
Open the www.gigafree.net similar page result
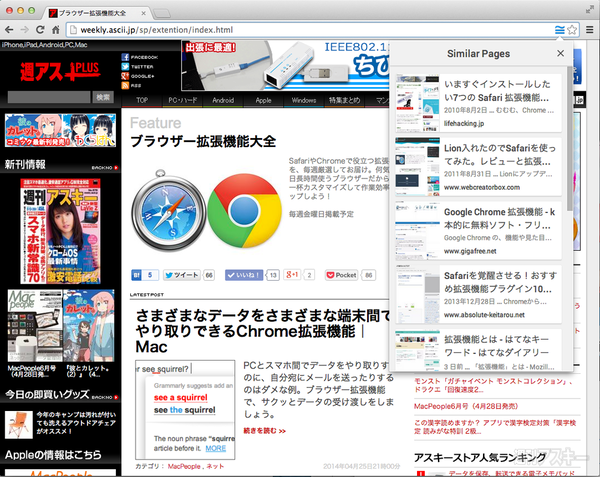point(478,231)
